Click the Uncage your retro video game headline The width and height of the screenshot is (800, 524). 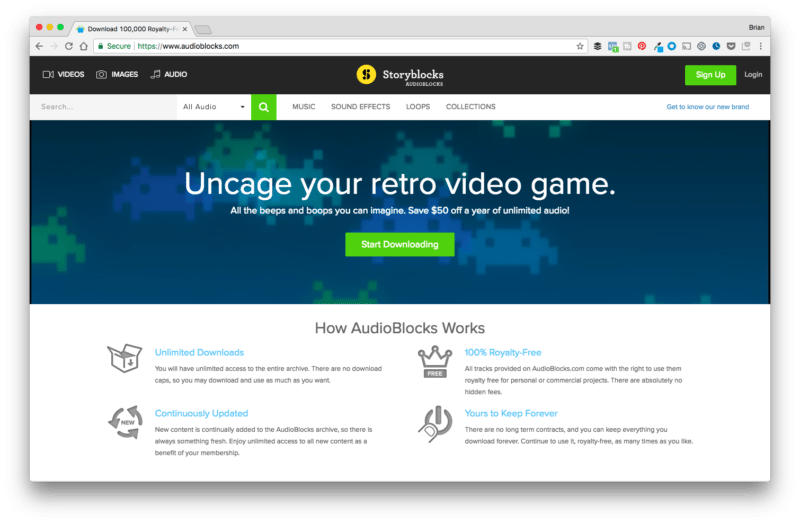(x=400, y=184)
